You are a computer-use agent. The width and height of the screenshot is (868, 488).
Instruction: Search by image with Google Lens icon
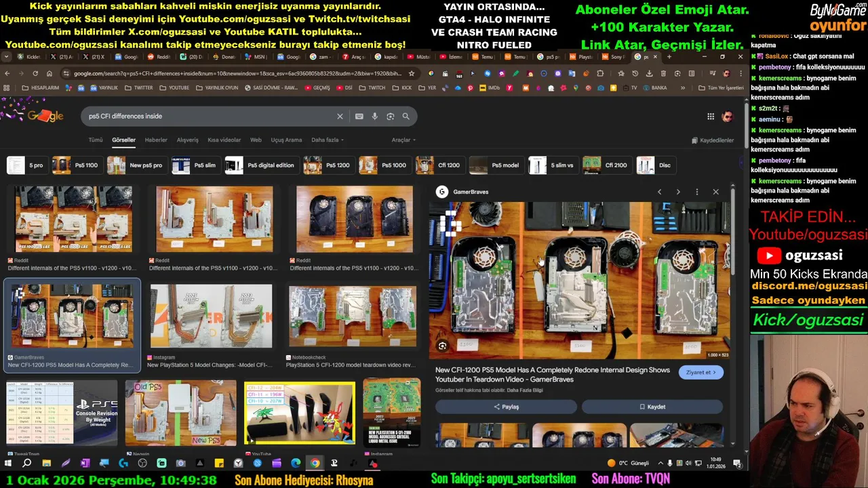pos(390,117)
